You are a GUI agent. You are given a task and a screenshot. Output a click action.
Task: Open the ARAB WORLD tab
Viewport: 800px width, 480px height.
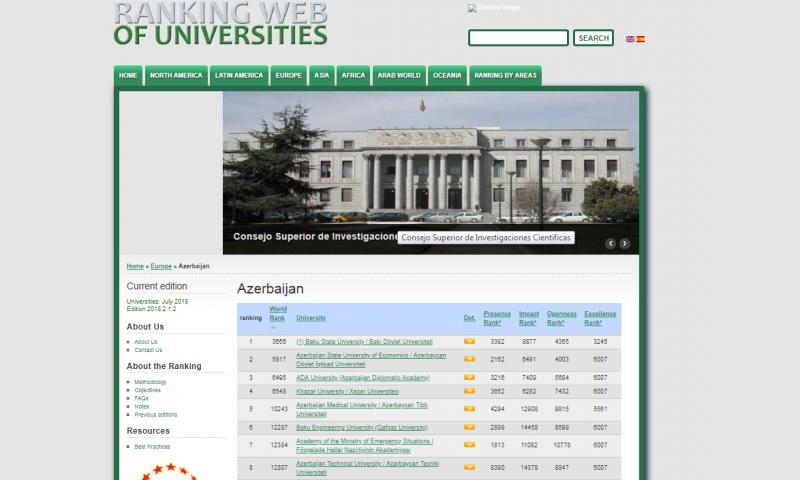[399, 75]
